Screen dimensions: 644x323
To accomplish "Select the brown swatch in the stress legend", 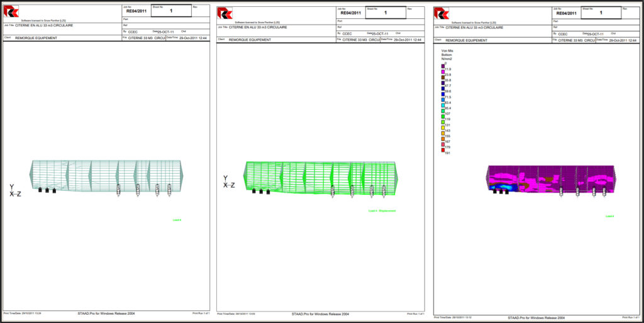I will tap(443, 76).
